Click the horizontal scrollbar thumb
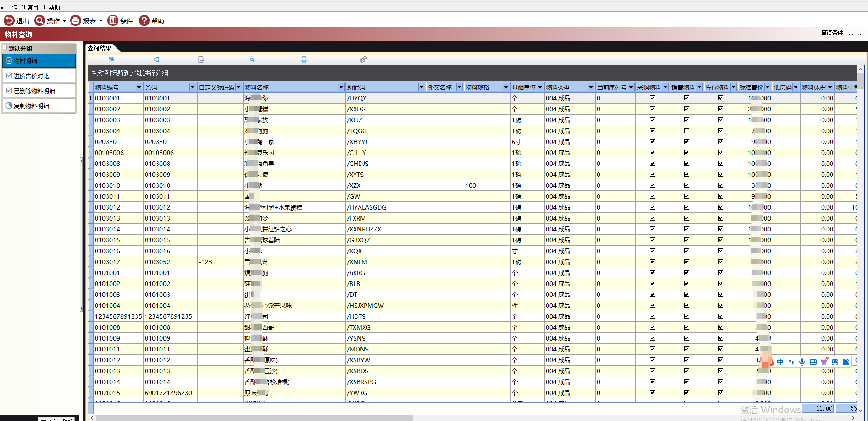The image size is (868, 421). click(x=254, y=418)
